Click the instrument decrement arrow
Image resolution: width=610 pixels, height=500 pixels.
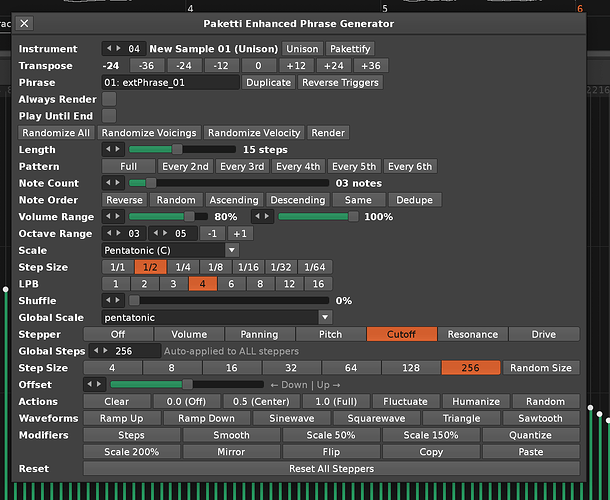(109, 49)
